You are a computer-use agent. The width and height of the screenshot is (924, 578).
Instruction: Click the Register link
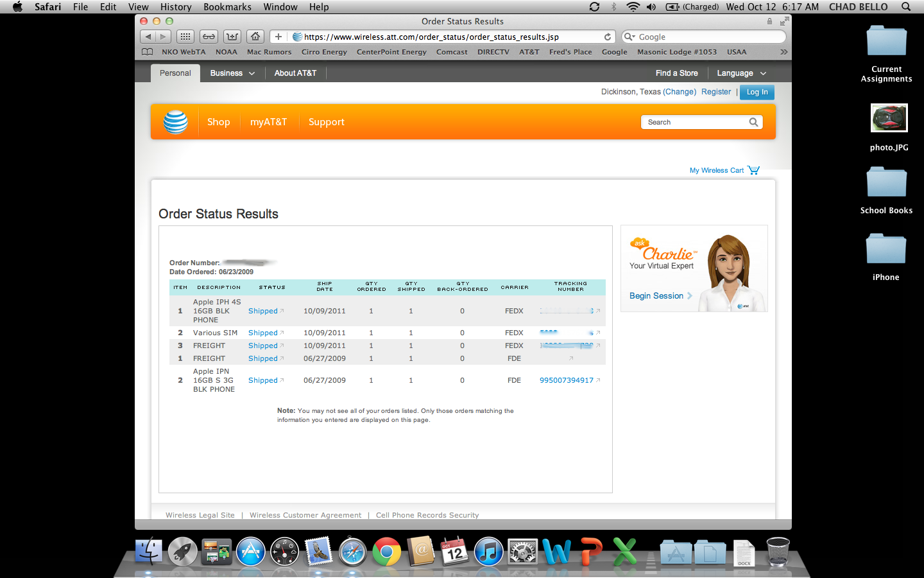pos(716,92)
